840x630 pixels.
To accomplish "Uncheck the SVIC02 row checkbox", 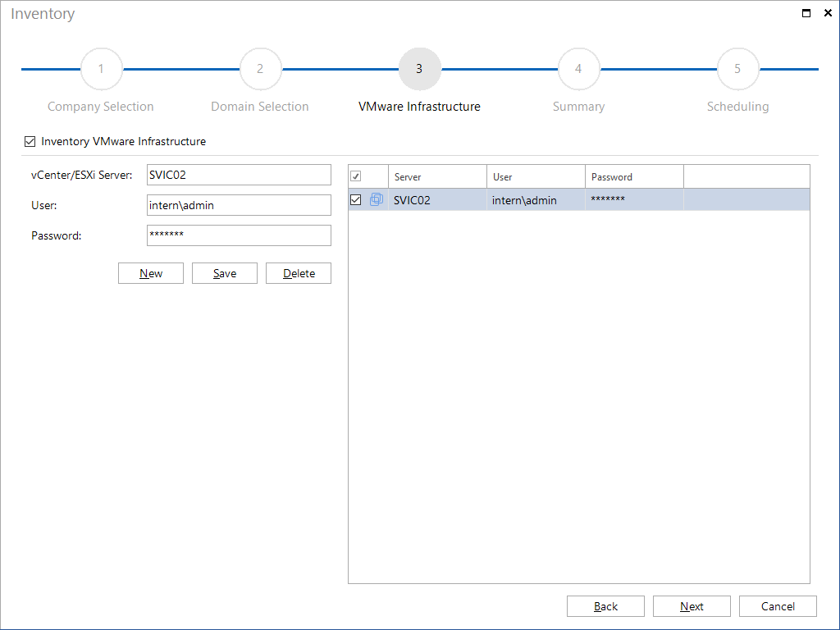I will click(x=356, y=200).
